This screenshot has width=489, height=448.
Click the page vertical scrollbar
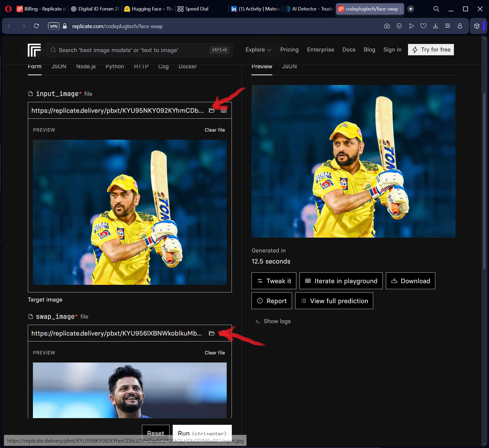click(x=484, y=181)
